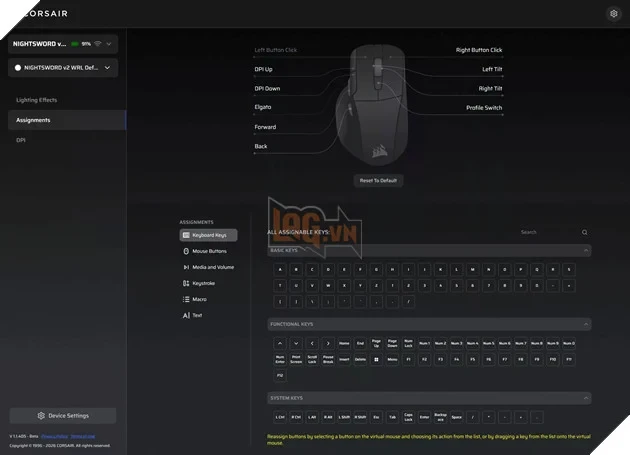
Task: Collapse the Basic Keys section
Action: click(586, 250)
